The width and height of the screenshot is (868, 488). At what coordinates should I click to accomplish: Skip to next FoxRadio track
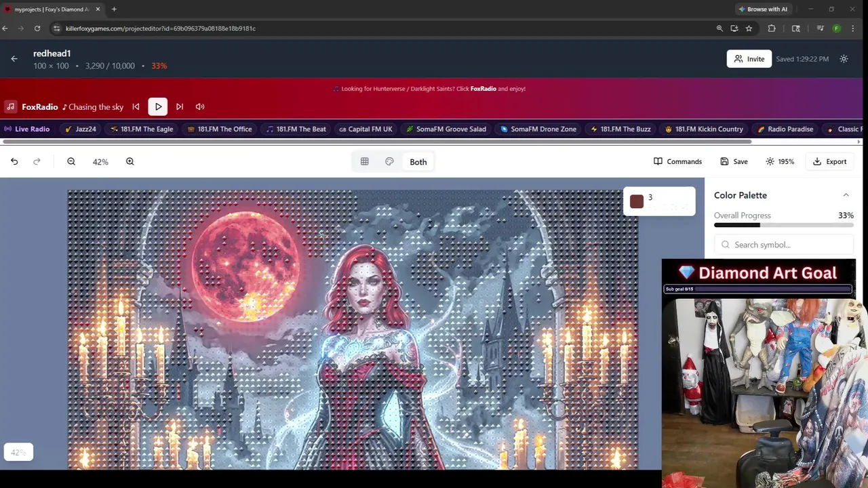(x=180, y=106)
